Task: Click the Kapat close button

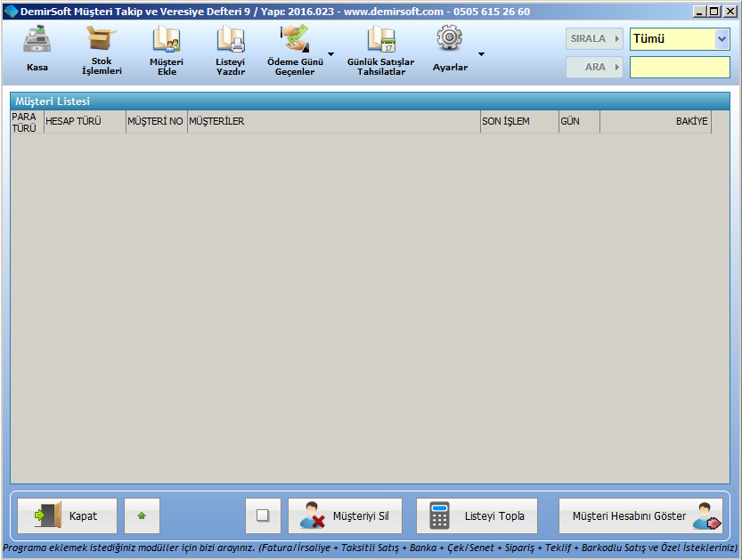Action: tap(67, 516)
